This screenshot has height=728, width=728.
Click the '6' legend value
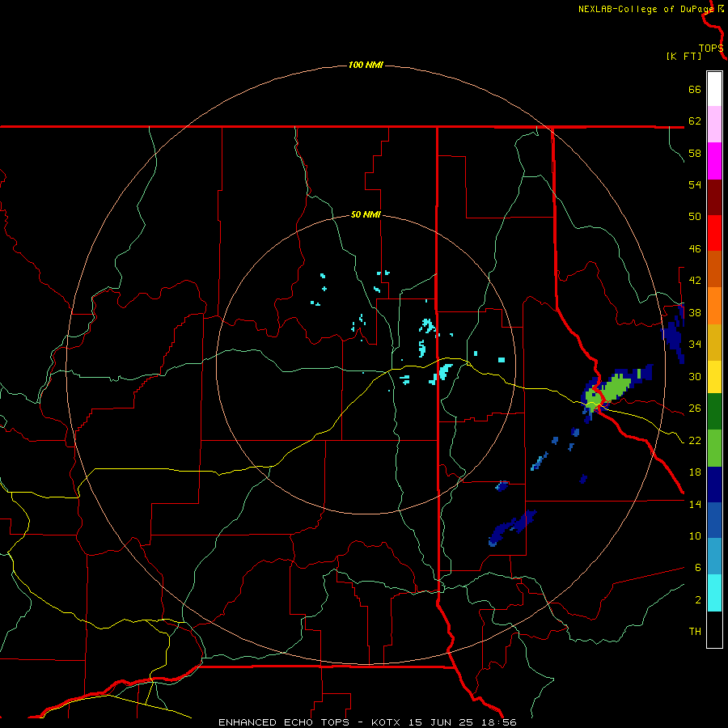tap(697, 568)
